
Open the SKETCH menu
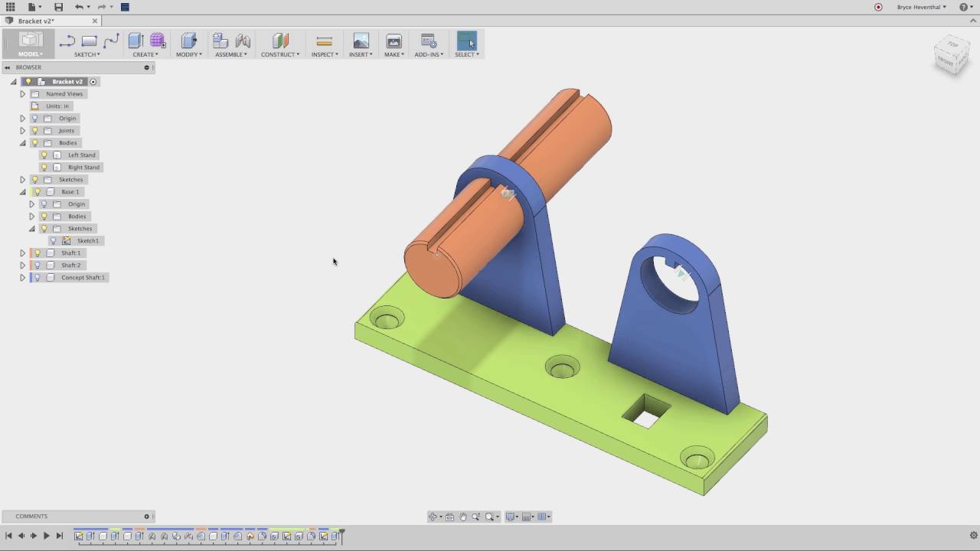87,54
